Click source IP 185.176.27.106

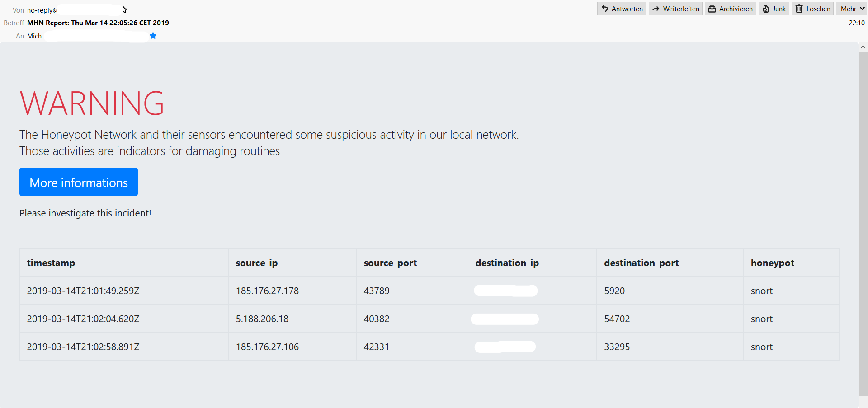(267, 347)
